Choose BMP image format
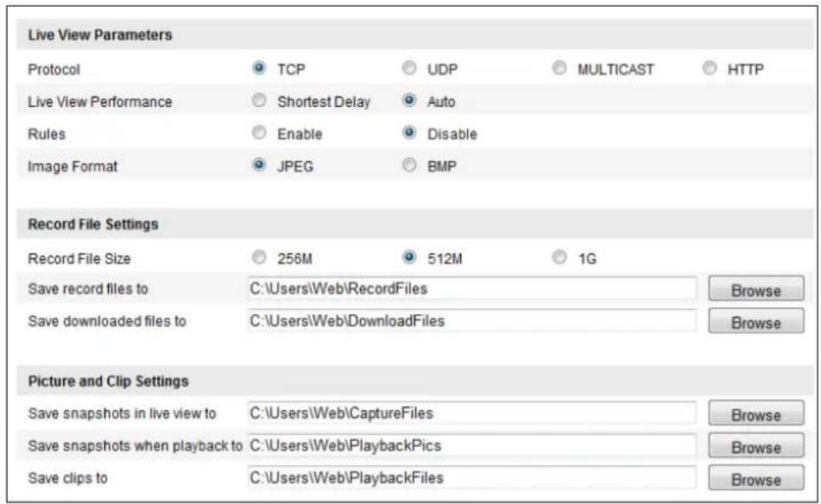Image resolution: width=821 pixels, height=504 pixels. pos(409,166)
